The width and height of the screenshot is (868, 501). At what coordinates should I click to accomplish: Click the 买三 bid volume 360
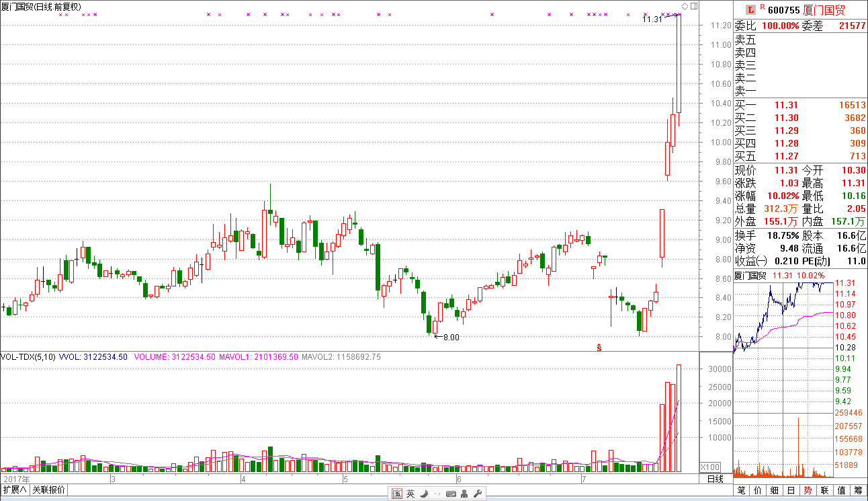(x=858, y=130)
